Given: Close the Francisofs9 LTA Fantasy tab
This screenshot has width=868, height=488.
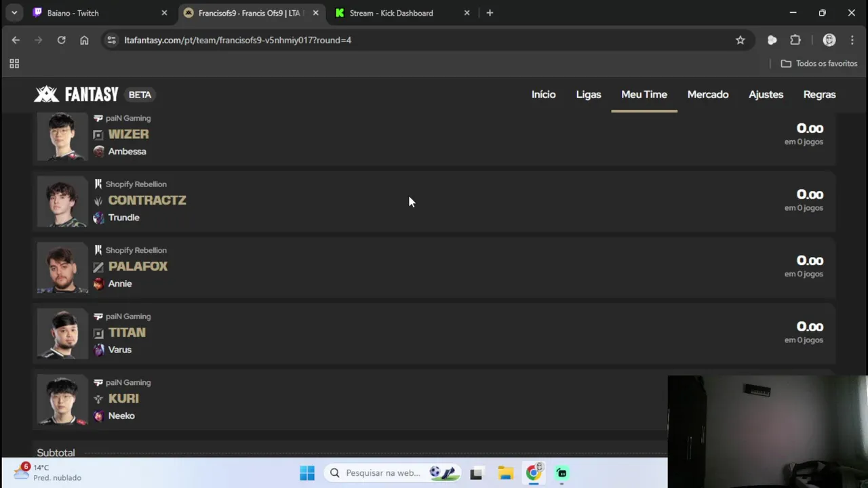Looking at the screenshot, I should (x=315, y=13).
